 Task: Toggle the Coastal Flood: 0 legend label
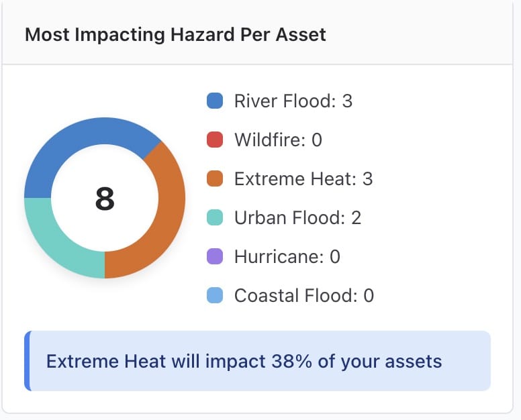tap(303, 296)
